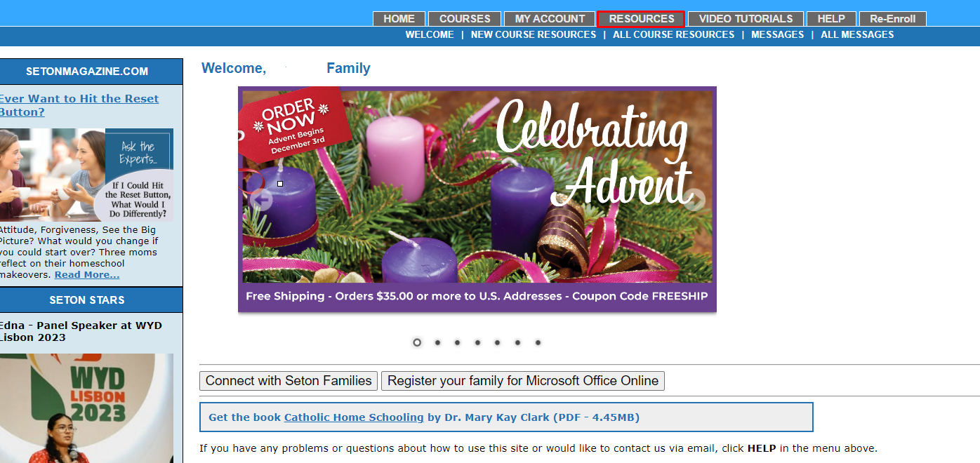
Task: Open HELP in the top menu
Action: point(831,19)
